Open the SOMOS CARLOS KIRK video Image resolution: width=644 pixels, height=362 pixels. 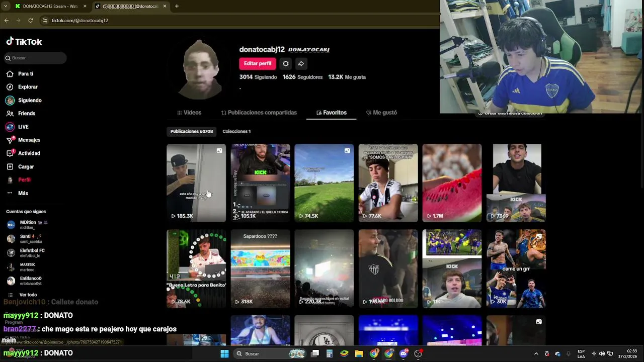pyautogui.click(x=388, y=183)
